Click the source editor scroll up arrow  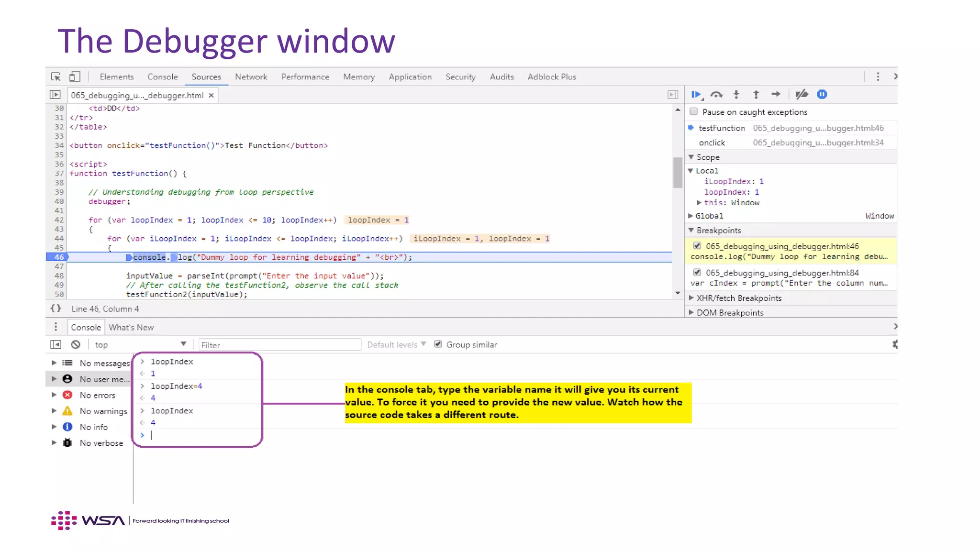(x=678, y=110)
